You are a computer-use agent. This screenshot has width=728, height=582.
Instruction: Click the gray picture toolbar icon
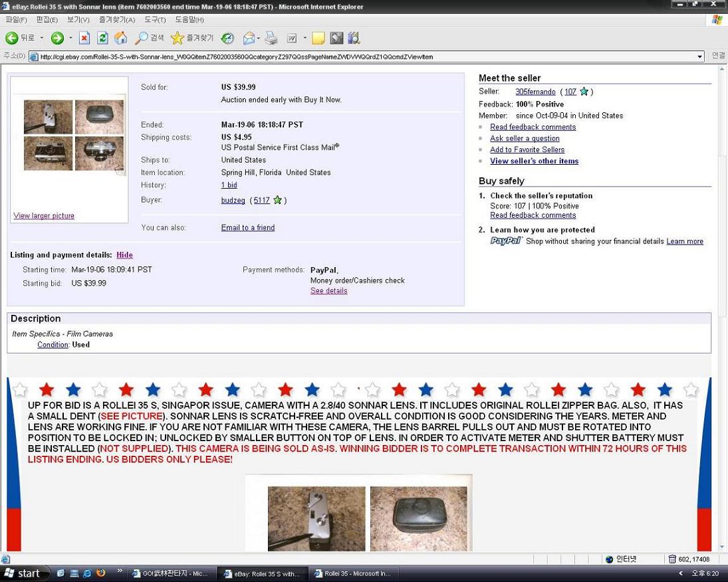[x=336, y=38]
